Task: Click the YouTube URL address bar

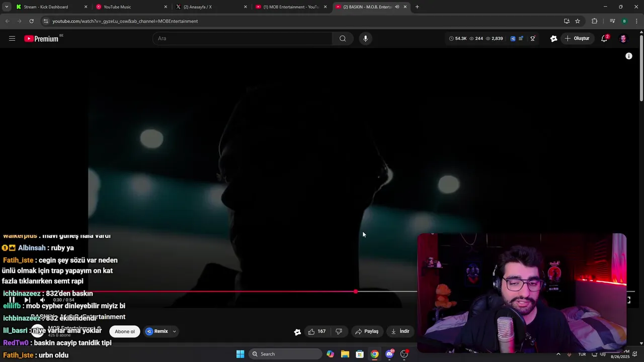Action: (302, 21)
